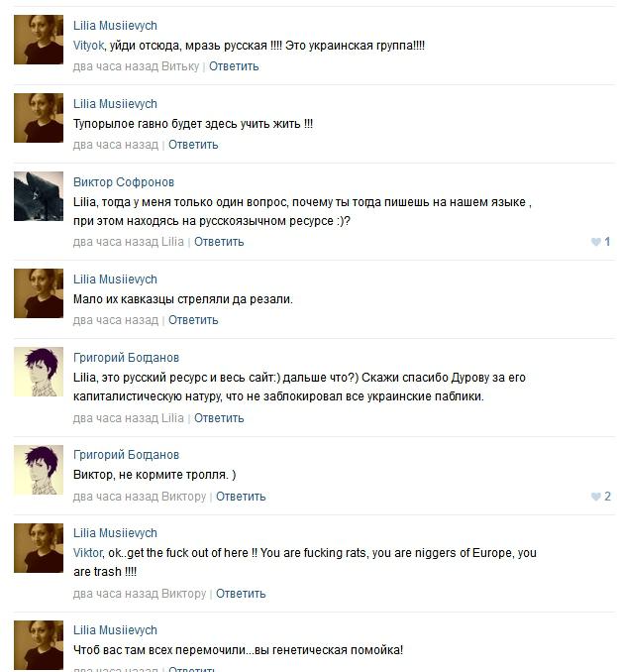Reply to Григорий's comment about Дурову
Screen dimensions: 617x672
point(219,418)
